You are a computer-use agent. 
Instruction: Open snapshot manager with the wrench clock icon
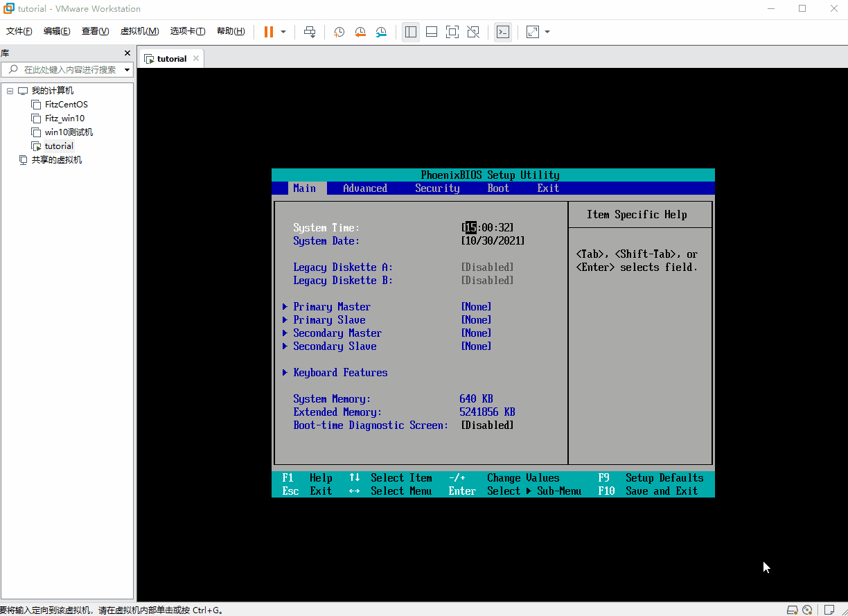[x=382, y=32]
